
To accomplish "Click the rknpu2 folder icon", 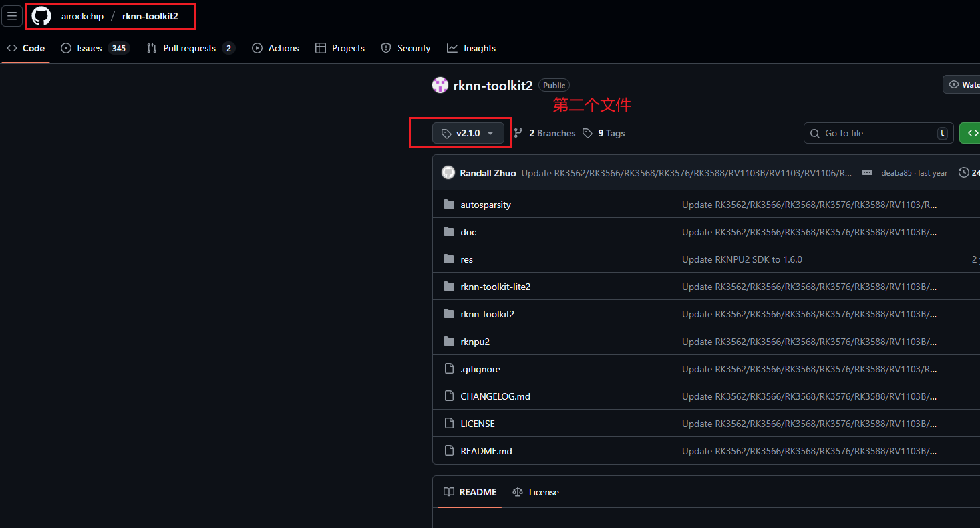I will [x=449, y=341].
